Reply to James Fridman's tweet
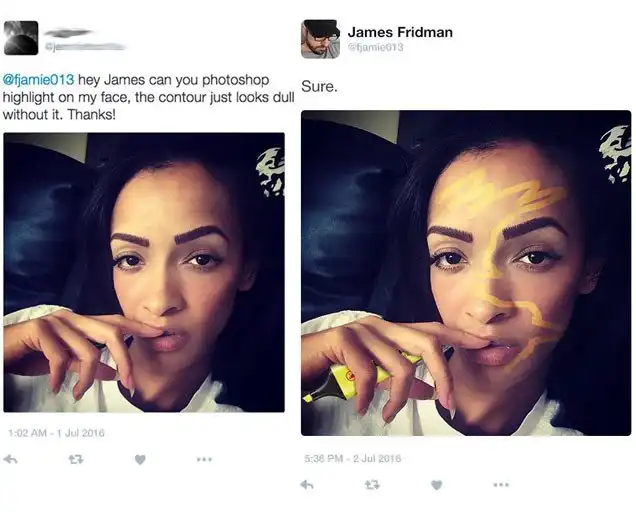The height and width of the screenshot is (512, 636). [307, 484]
